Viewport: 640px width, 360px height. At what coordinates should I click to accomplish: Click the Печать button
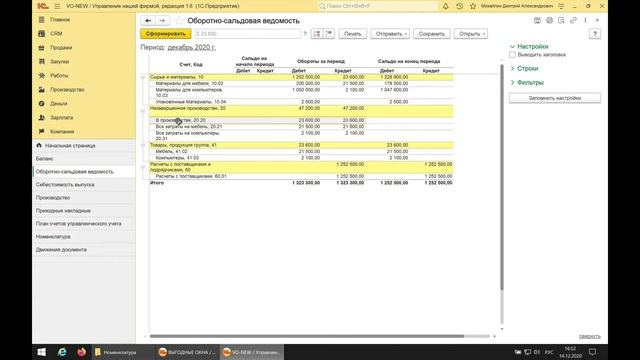tap(353, 34)
